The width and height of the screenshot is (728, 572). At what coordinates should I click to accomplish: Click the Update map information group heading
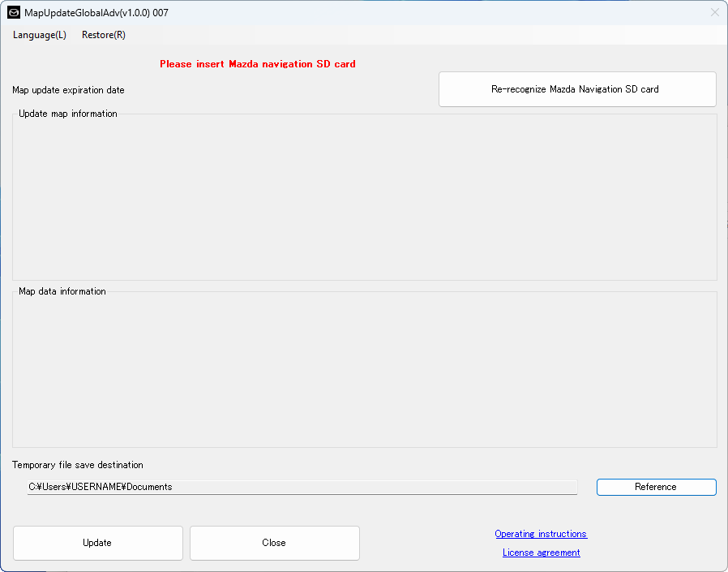[68, 114]
